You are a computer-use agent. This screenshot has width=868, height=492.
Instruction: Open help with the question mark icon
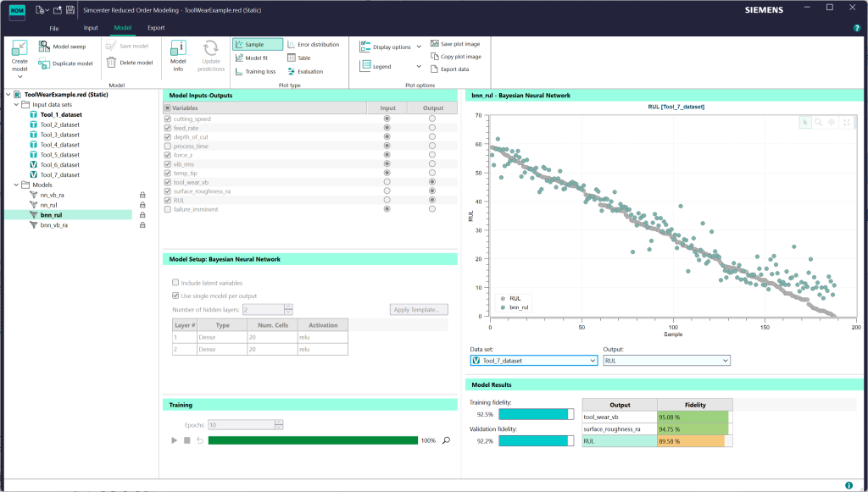tap(857, 28)
